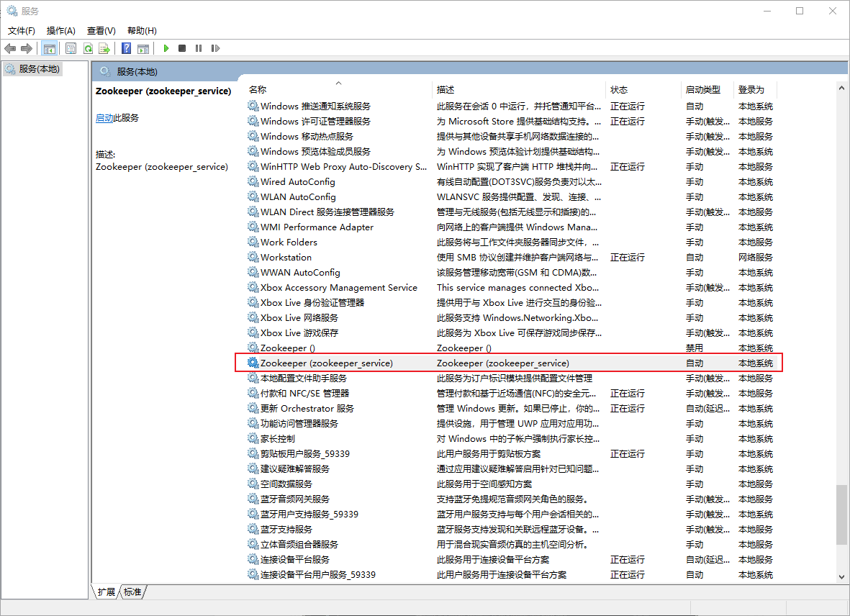The height and width of the screenshot is (616, 850).
Task: Select 建议疑难解答服务 row
Action: (x=512, y=468)
